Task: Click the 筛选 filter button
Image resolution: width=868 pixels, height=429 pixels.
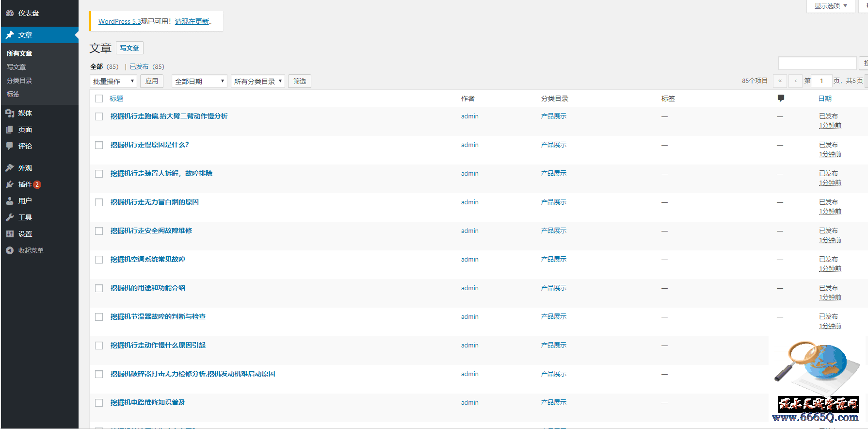Action: [300, 81]
